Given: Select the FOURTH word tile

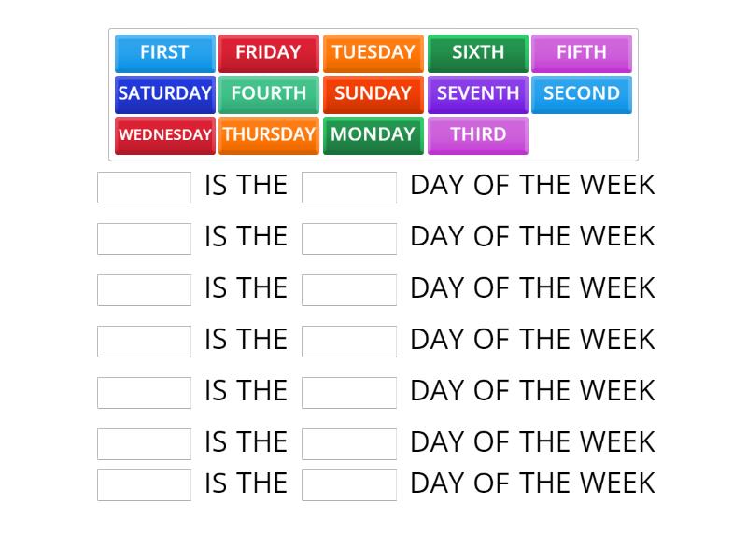Looking at the screenshot, I should point(269,94).
